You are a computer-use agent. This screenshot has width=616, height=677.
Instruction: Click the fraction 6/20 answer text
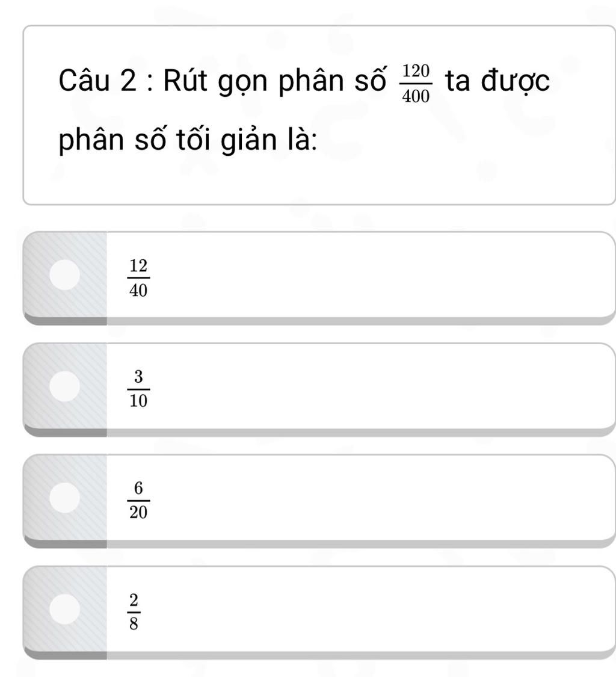(x=139, y=501)
